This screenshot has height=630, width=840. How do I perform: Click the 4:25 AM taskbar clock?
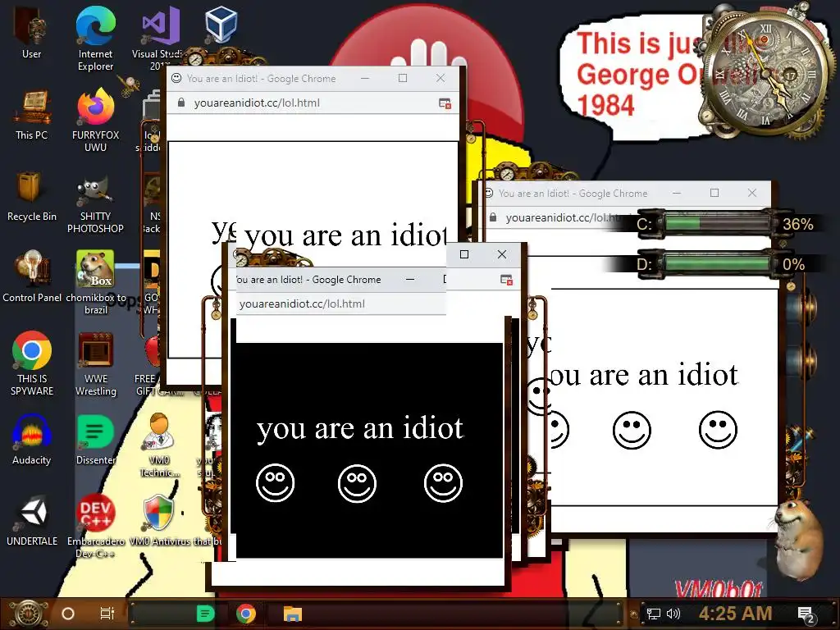(735, 614)
